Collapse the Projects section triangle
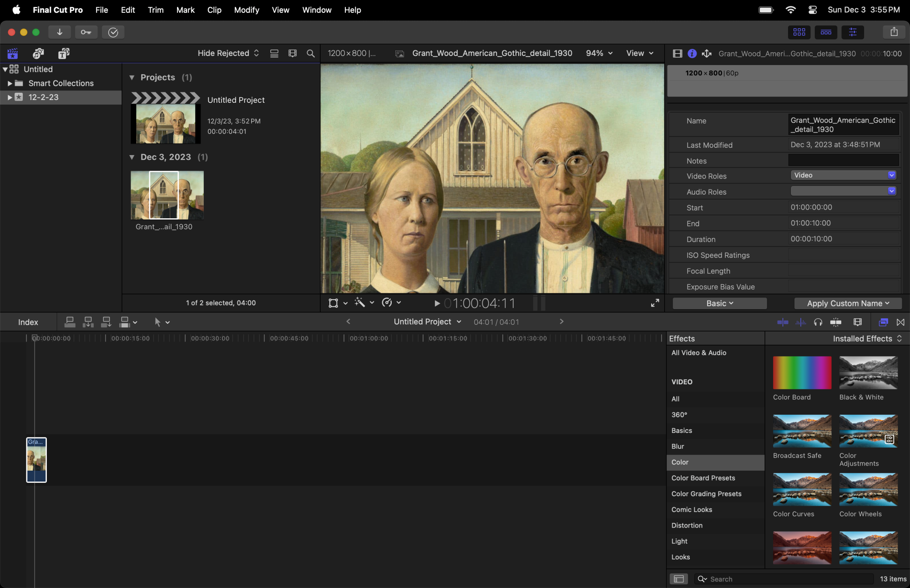 coord(132,77)
